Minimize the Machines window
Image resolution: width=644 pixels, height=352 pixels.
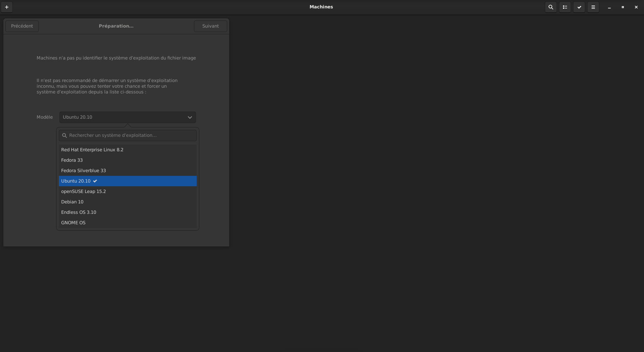pos(609,7)
